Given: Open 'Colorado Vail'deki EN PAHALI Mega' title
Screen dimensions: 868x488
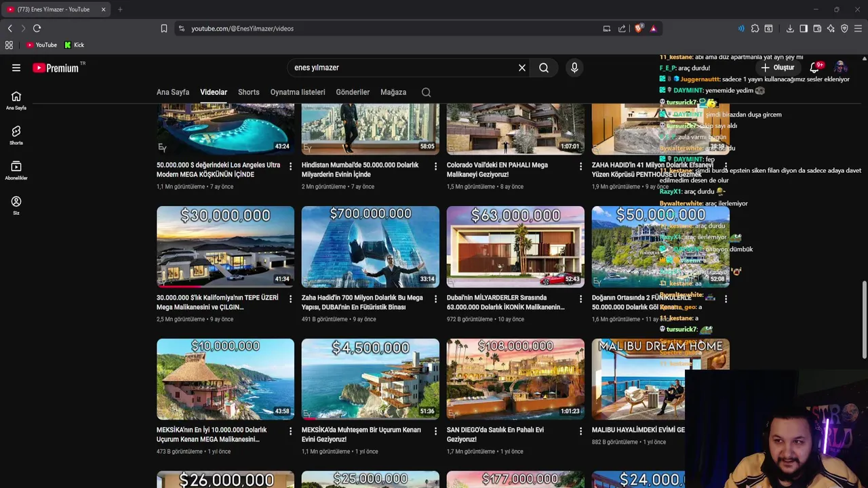Looking at the screenshot, I should point(497,169).
